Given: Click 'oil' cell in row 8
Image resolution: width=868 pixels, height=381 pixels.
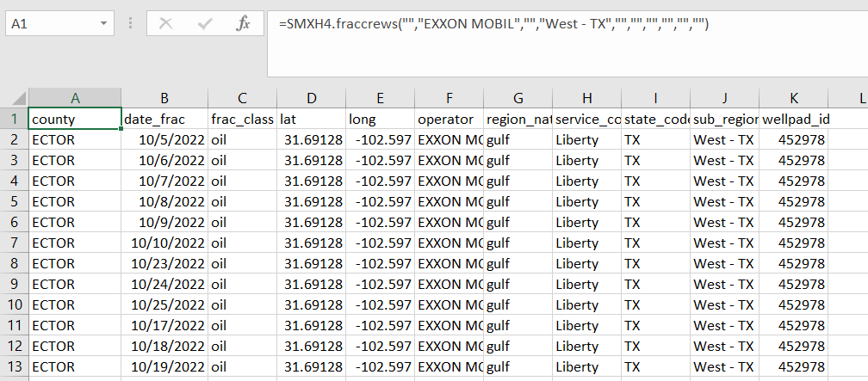Looking at the screenshot, I should pyautogui.click(x=243, y=263).
